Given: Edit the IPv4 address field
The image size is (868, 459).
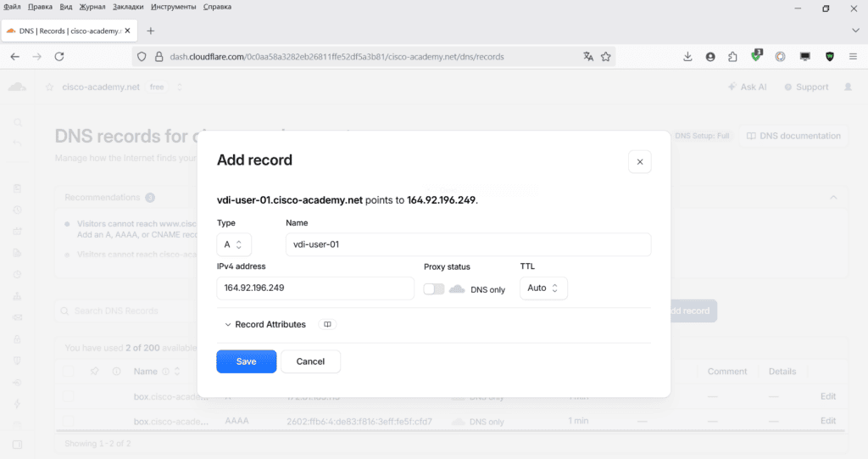Looking at the screenshot, I should (x=315, y=288).
